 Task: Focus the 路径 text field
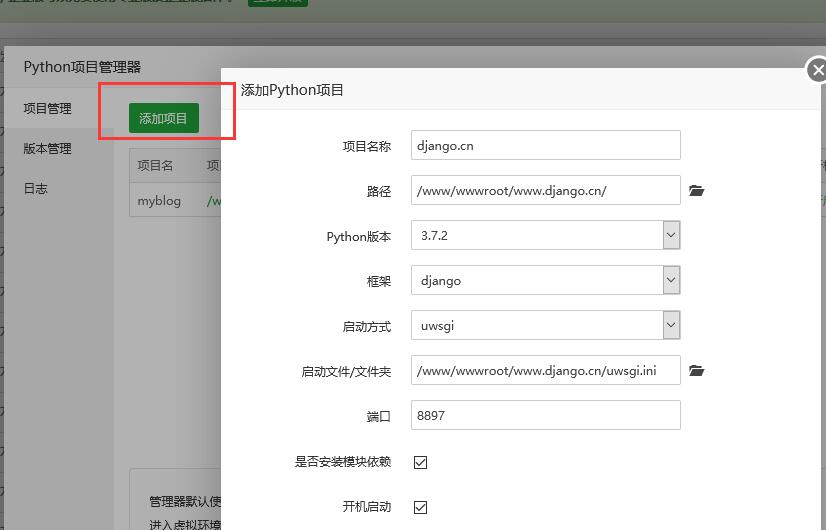point(545,190)
